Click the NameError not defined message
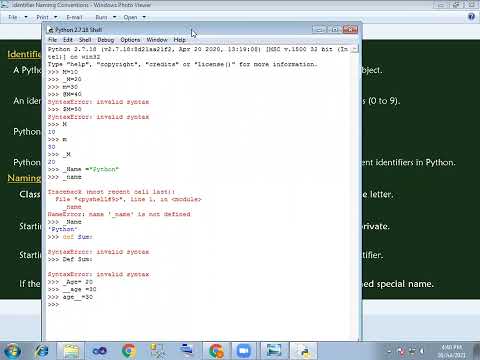 click(119, 214)
